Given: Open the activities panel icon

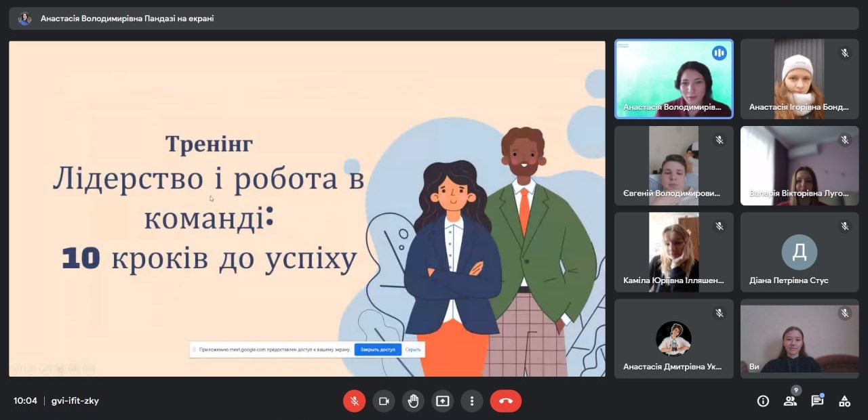Looking at the screenshot, I should tap(844, 401).
